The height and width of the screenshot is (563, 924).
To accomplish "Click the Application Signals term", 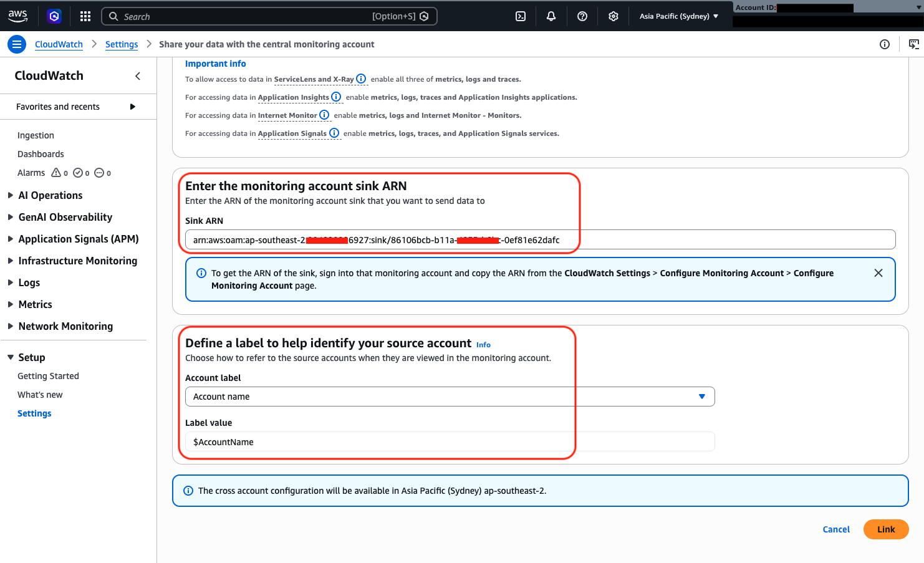I will tap(292, 133).
